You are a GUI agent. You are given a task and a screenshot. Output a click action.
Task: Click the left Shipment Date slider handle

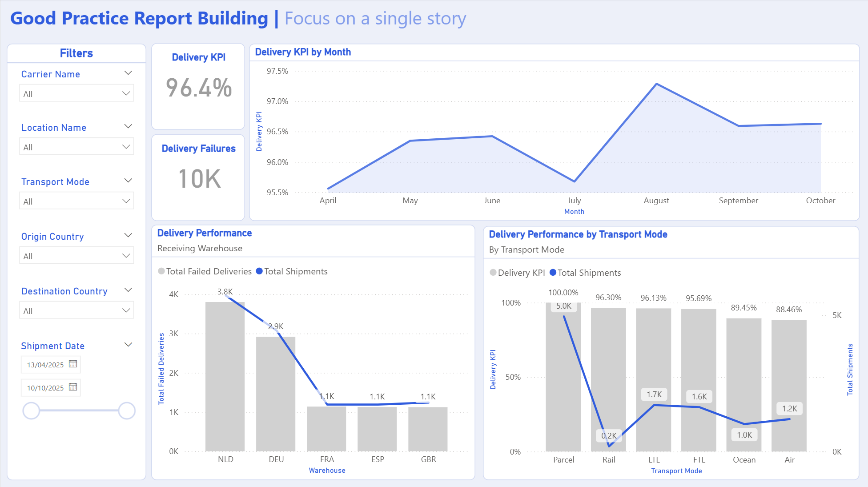coord(31,411)
